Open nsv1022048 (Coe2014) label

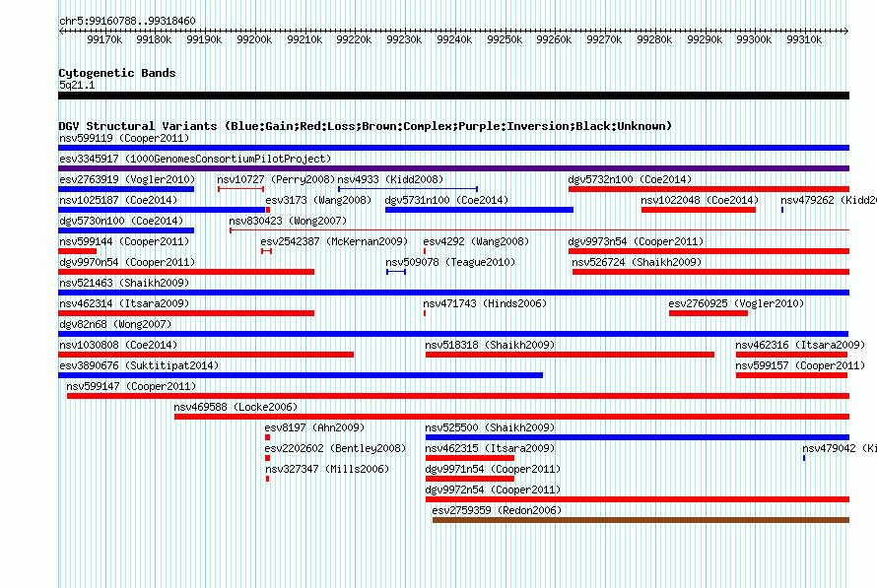tap(700, 200)
